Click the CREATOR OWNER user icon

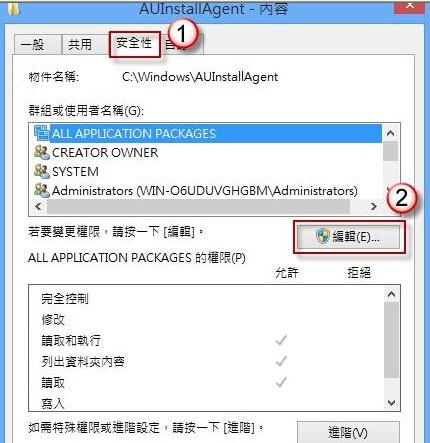pos(42,152)
